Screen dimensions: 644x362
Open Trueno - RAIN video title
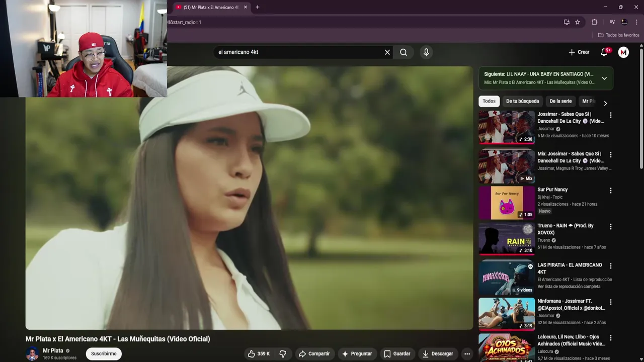point(566,229)
